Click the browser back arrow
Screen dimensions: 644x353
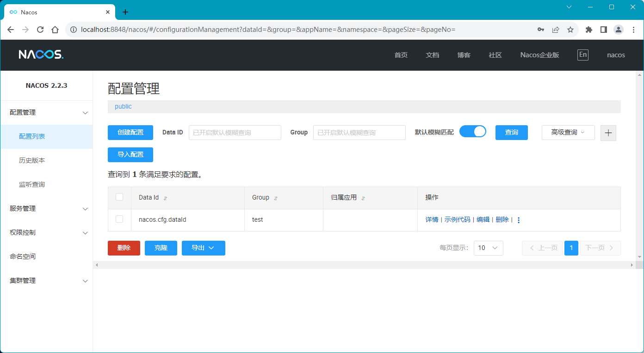[x=11, y=30]
